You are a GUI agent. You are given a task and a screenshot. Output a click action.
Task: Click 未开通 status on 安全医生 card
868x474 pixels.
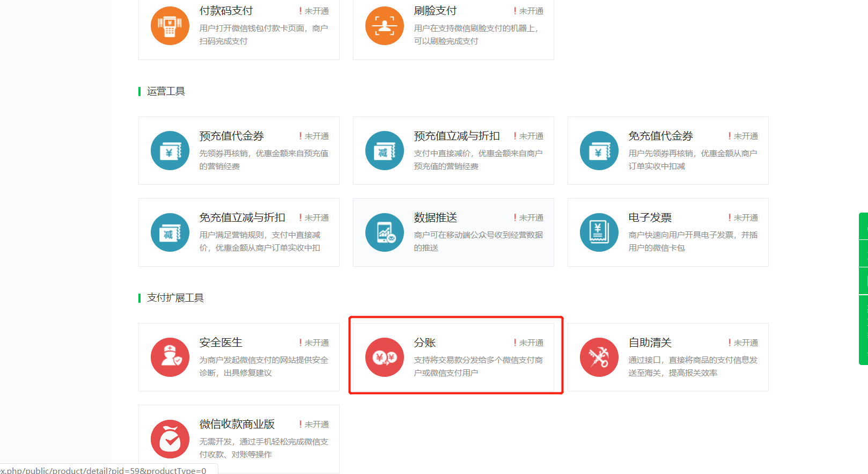pyautogui.click(x=314, y=343)
